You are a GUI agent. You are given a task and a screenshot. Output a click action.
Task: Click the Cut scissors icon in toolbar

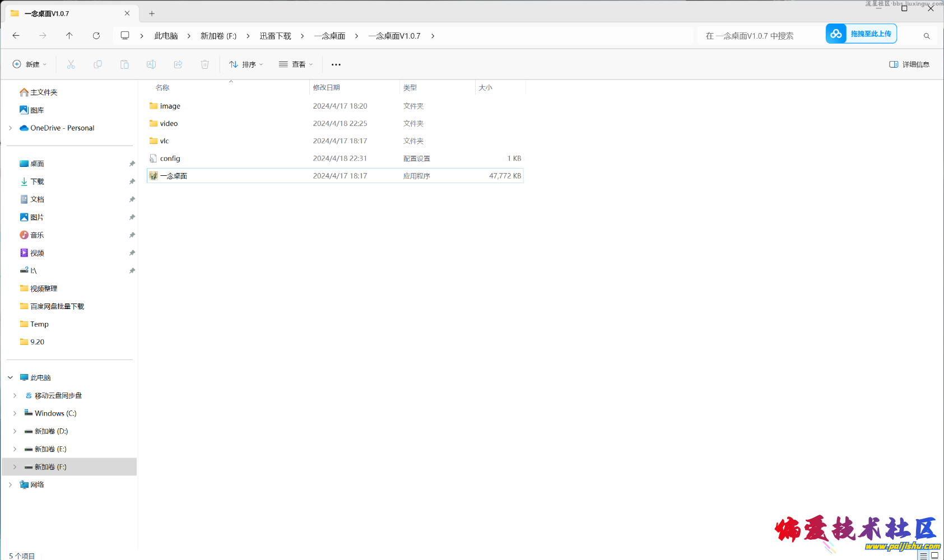click(71, 64)
